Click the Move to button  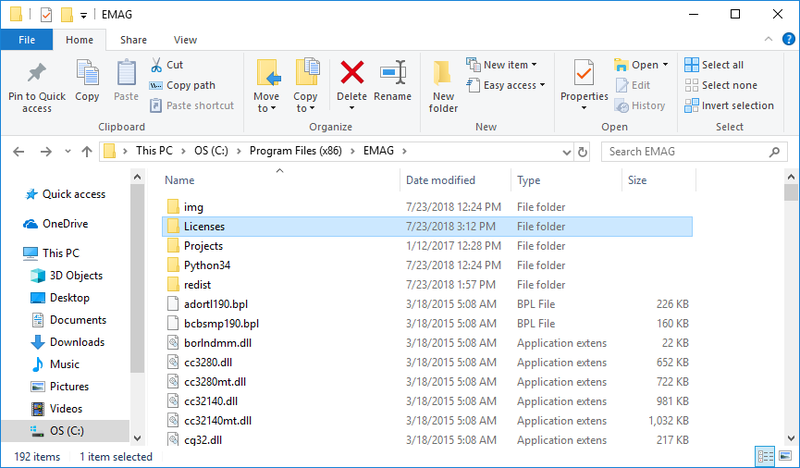click(266, 86)
